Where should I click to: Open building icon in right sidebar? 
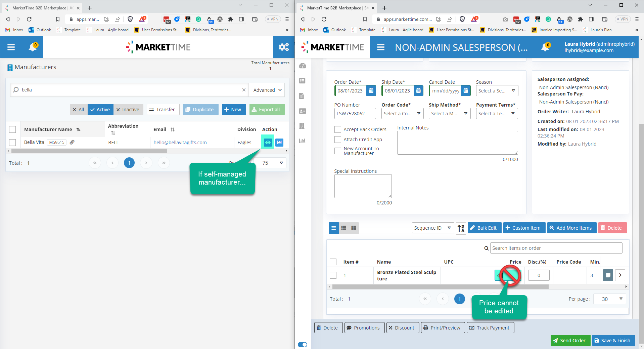coord(302,126)
